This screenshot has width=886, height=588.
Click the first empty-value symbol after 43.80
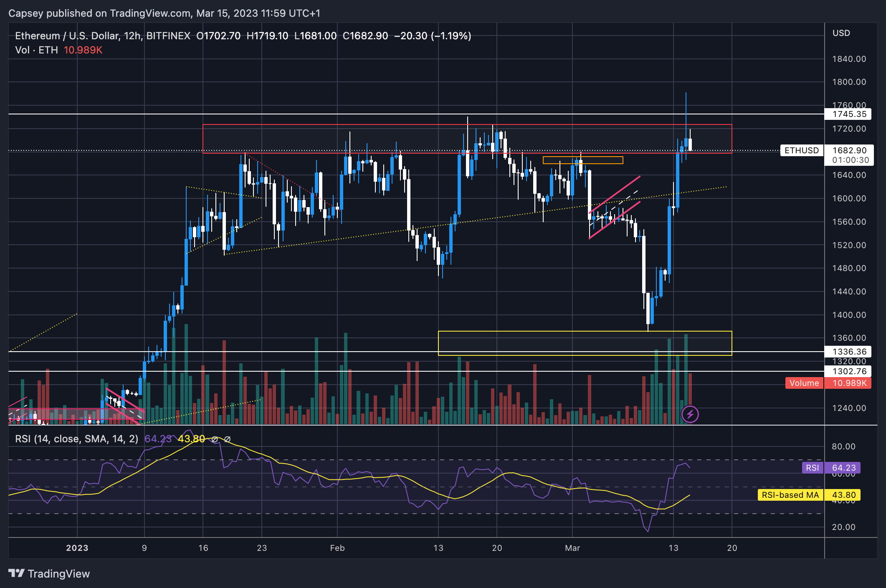215,439
